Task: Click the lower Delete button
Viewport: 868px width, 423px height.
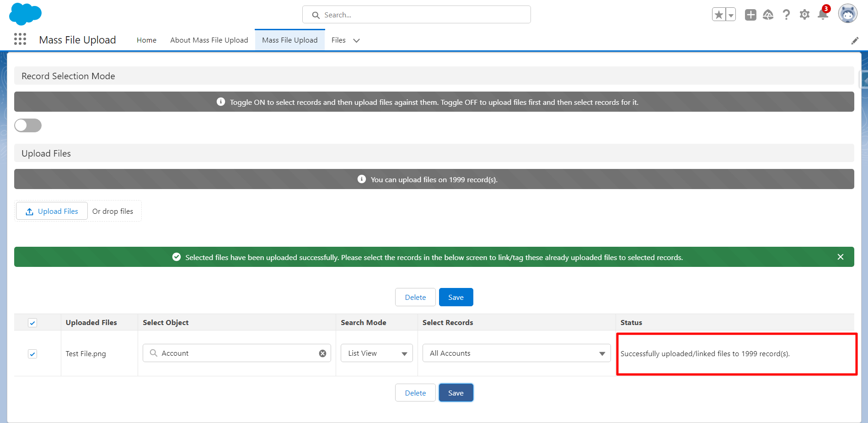Action: [x=415, y=393]
